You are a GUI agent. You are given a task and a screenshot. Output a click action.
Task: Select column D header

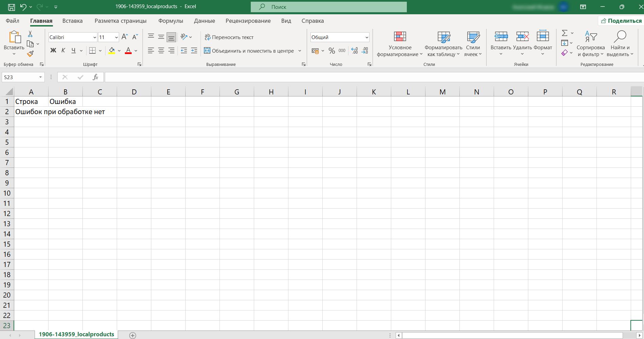coord(134,92)
